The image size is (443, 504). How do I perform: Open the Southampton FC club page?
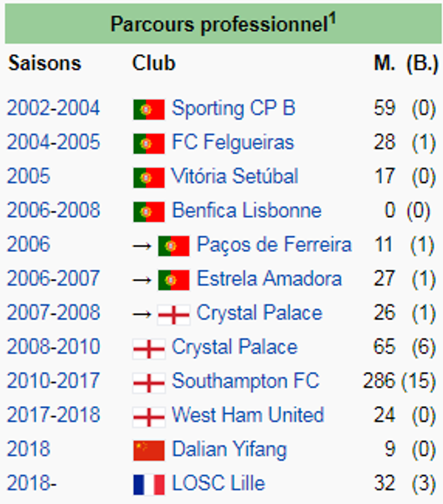(245, 381)
